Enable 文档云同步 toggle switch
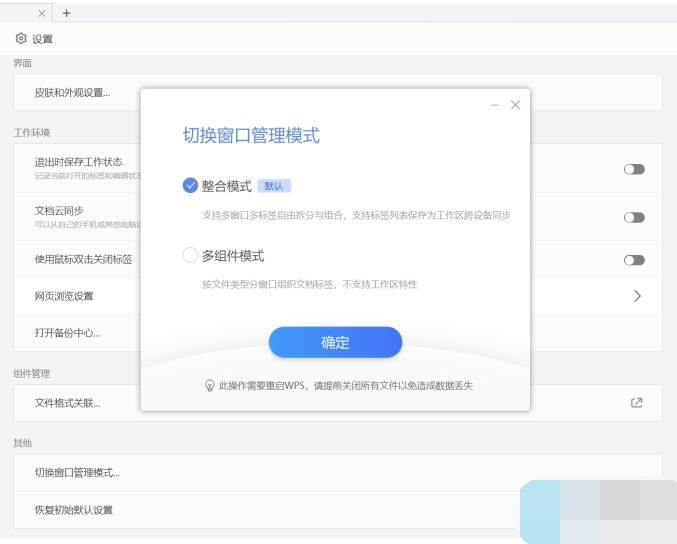Viewport: 677px width, 544px height. (x=634, y=217)
